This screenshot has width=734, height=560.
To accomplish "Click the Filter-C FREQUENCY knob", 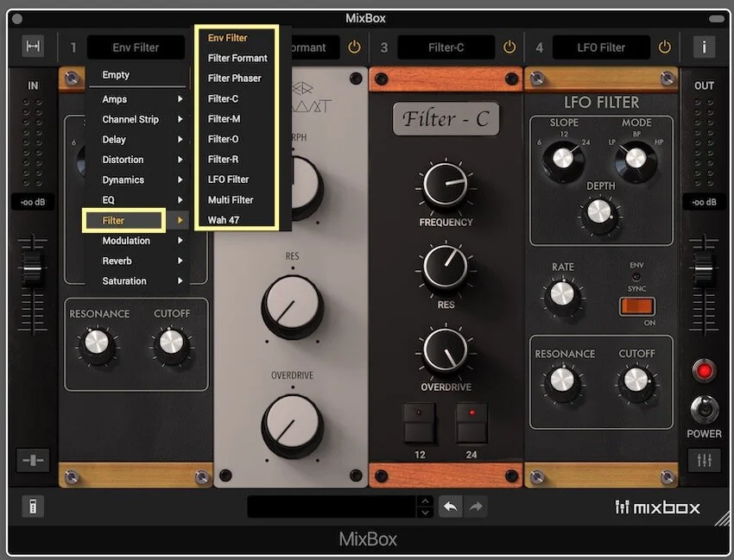I will (x=446, y=185).
